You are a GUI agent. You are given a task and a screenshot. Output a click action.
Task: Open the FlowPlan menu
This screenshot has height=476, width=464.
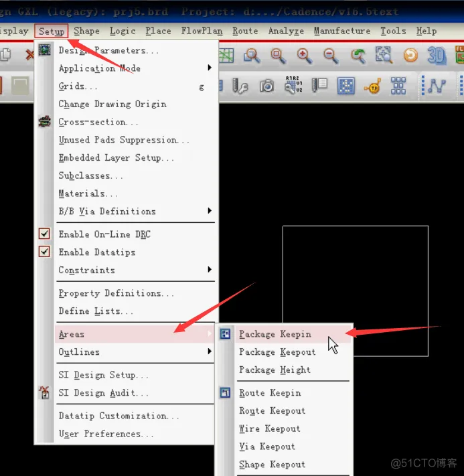[x=202, y=31]
